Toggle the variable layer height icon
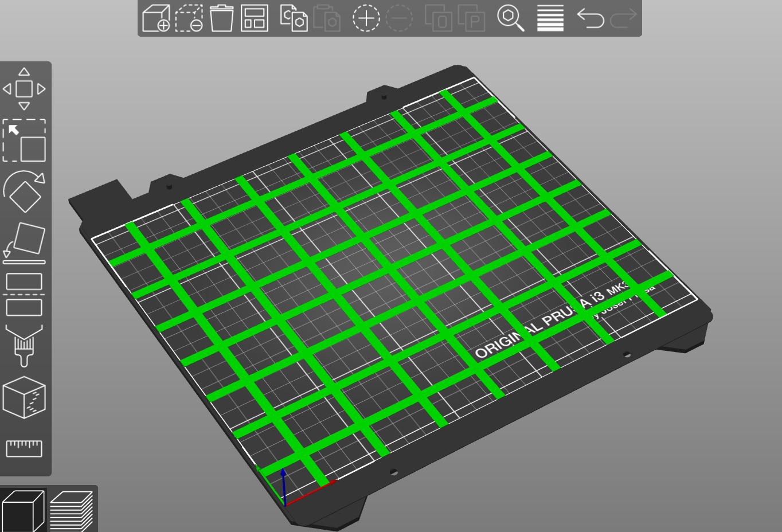This screenshot has height=532, width=782. [x=550, y=18]
